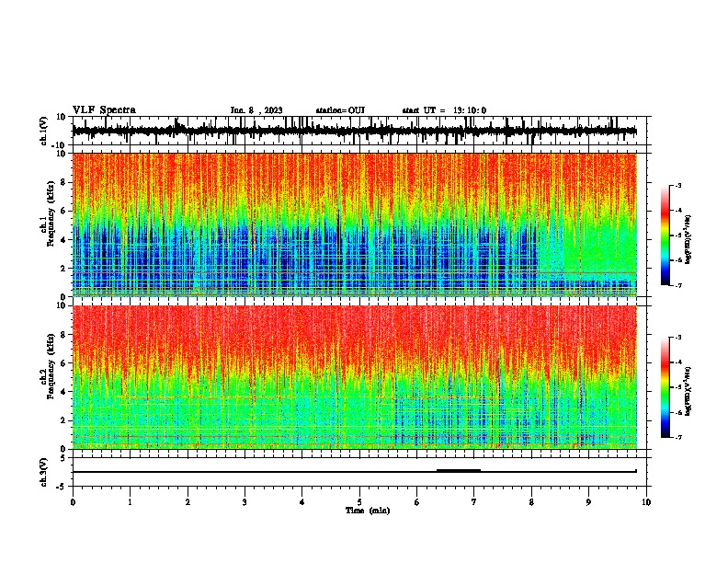Click the "start UT = 13:10:0" text
The width and height of the screenshot is (728, 563).
pos(444,110)
